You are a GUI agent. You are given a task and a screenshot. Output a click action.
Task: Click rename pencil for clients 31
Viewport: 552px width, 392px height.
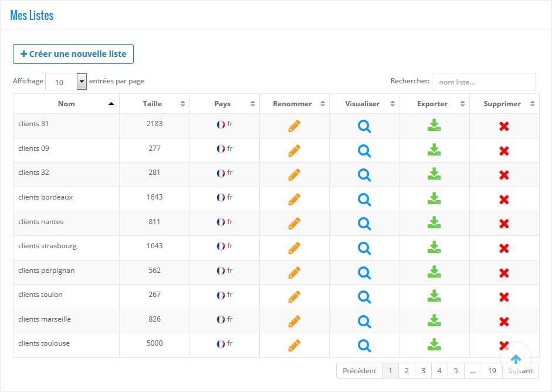click(294, 126)
